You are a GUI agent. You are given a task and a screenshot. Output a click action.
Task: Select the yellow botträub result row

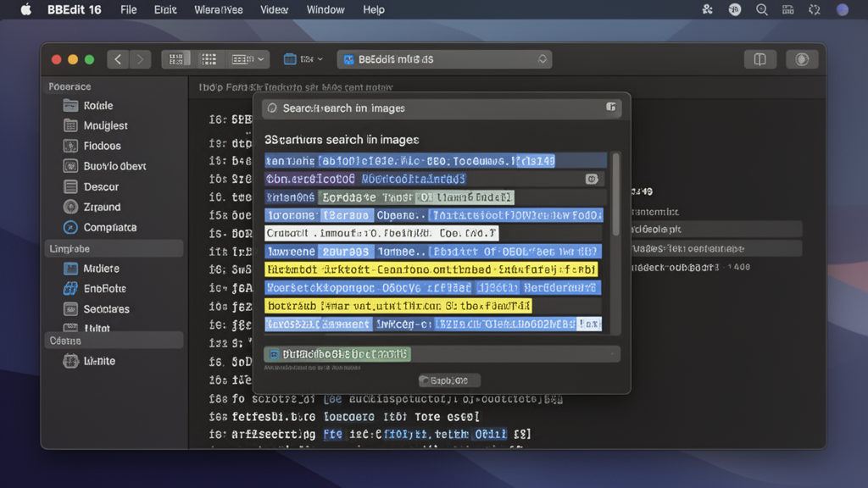(398, 305)
